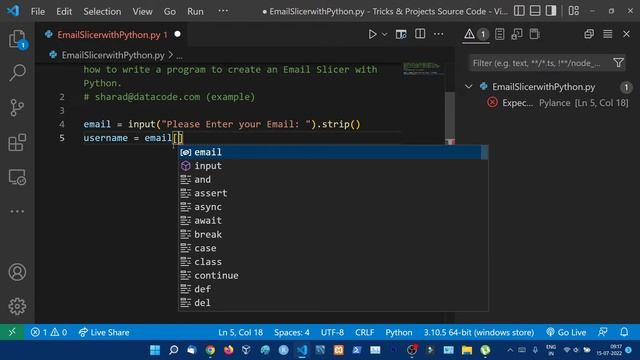640x360 pixels.
Task: Open remote window from green status icon
Action: pos(12,332)
